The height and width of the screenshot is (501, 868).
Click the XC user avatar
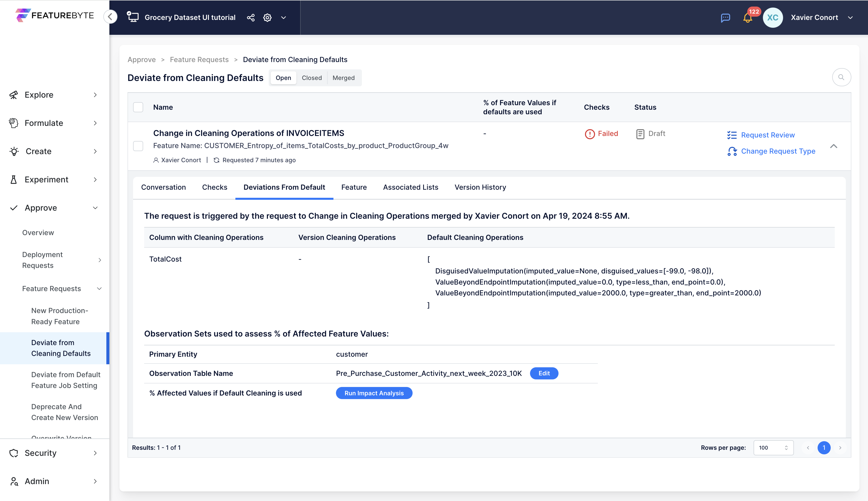pyautogui.click(x=772, y=18)
